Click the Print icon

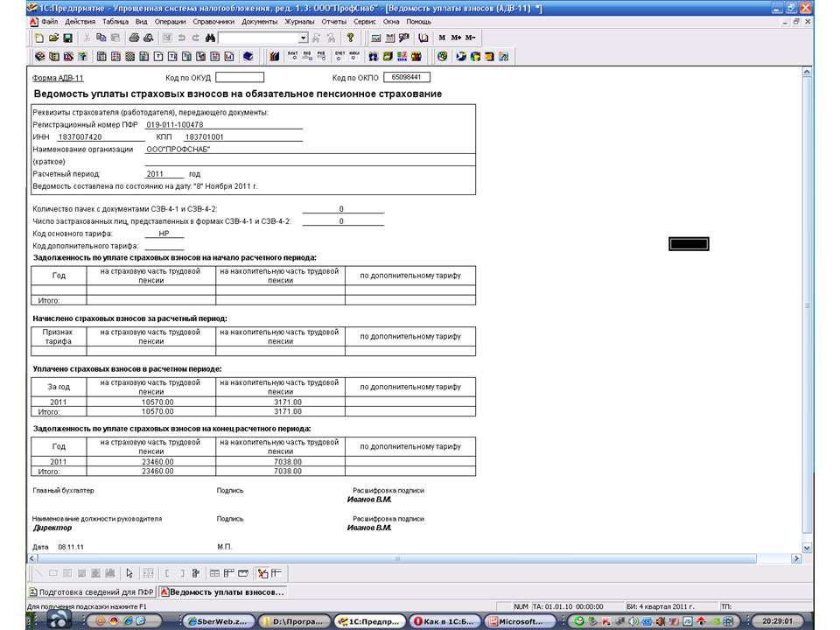[x=134, y=38]
